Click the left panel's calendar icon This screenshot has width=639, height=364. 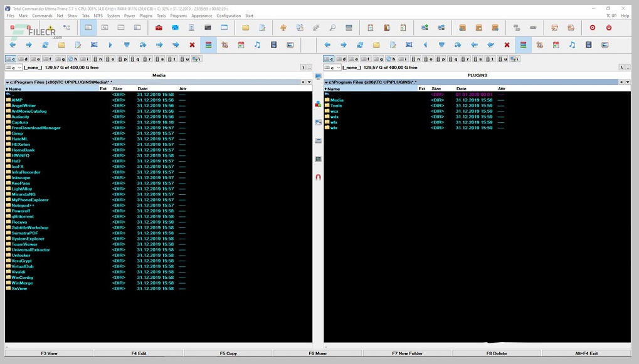241,44
